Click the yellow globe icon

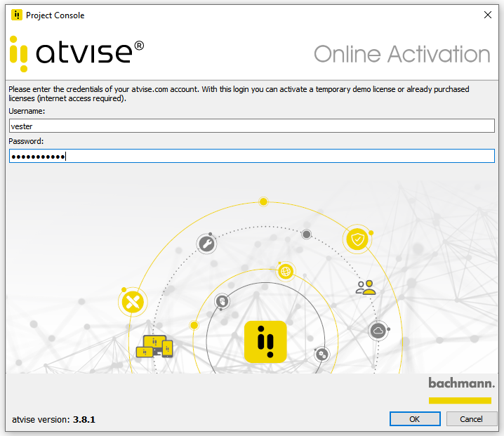coord(286,272)
